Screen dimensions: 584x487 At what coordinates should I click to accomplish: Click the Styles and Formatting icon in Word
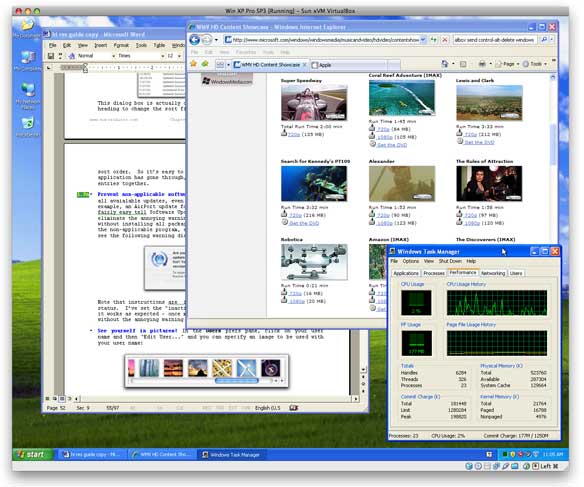pos(72,56)
